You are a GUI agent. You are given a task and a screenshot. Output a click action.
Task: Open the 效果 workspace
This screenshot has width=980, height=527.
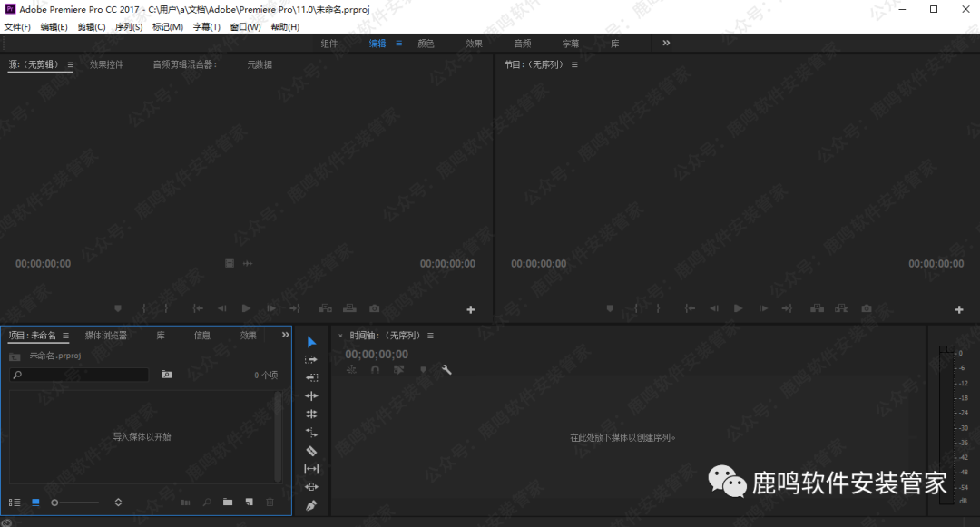coord(474,44)
